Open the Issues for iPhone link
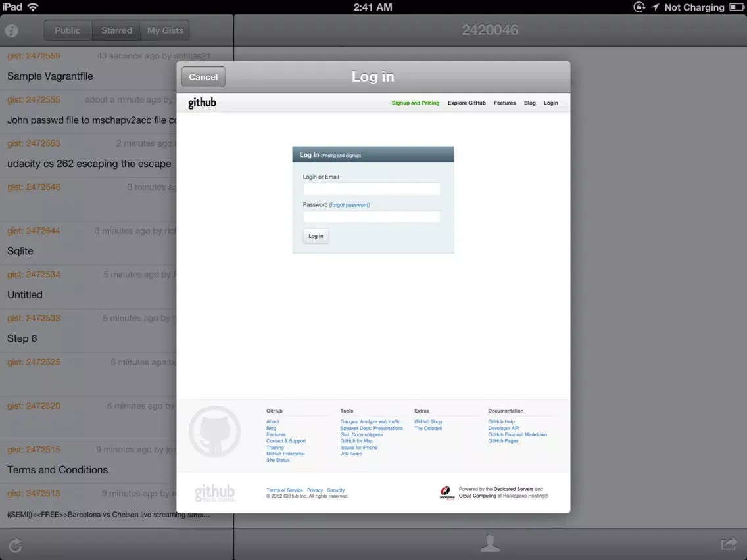This screenshot has width=747, height=560. click(359, 448)
